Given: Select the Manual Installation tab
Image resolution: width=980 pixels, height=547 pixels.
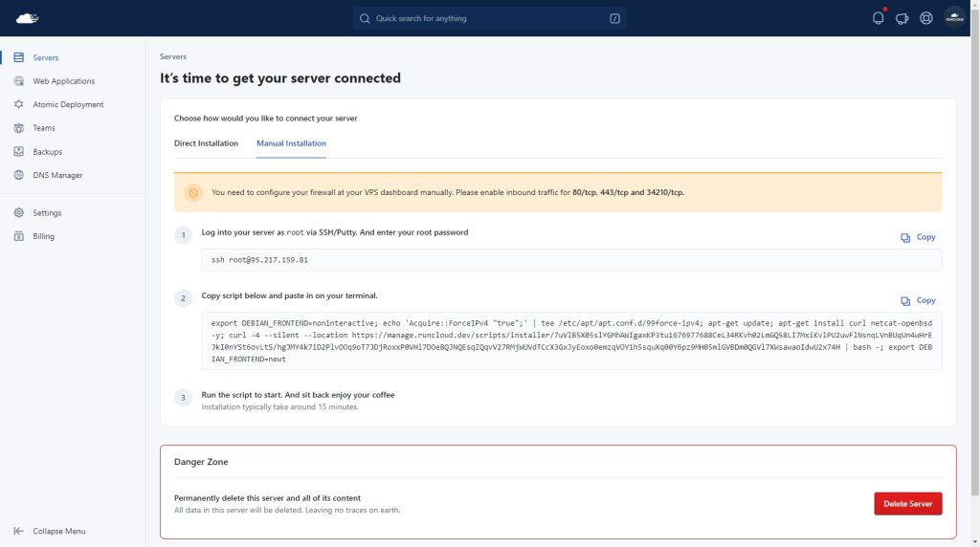Looking at the screenshot, I should click(291, 143).
